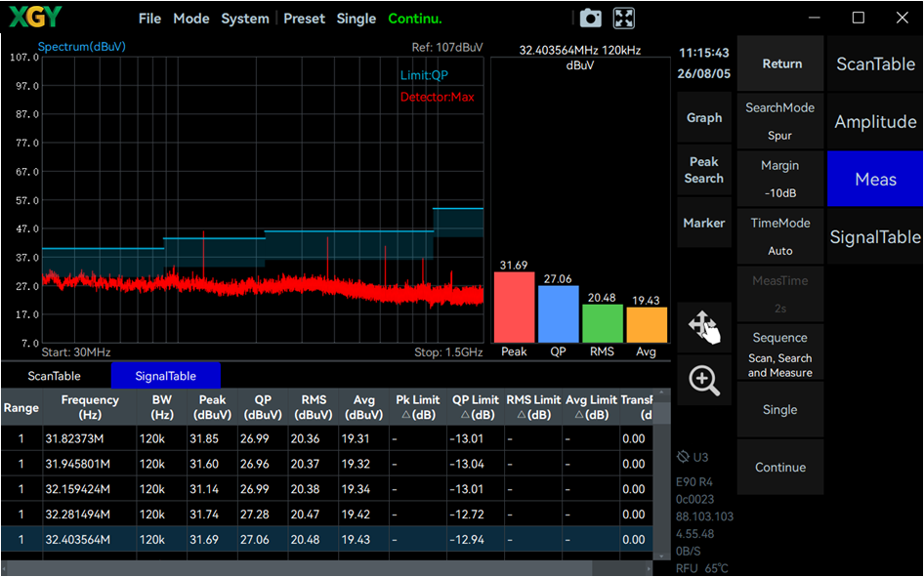Click the 11:15:43 clock display
The width and height of the screenshot is (924, 577).
click(704, 53)
